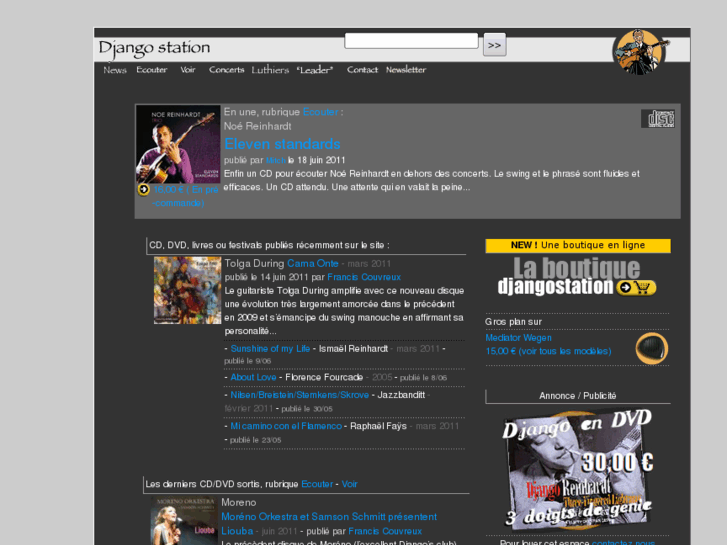Image resolution: width=727 pixels, height=545 pixels.
Task: Click author Mitch link
Action: click(x=276, y=160)
